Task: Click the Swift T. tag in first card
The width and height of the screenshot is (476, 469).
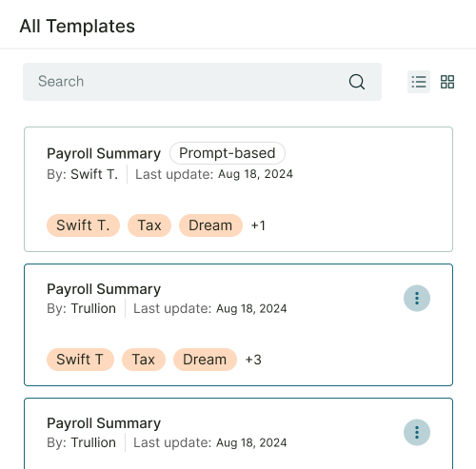Action: pos(83,225)
